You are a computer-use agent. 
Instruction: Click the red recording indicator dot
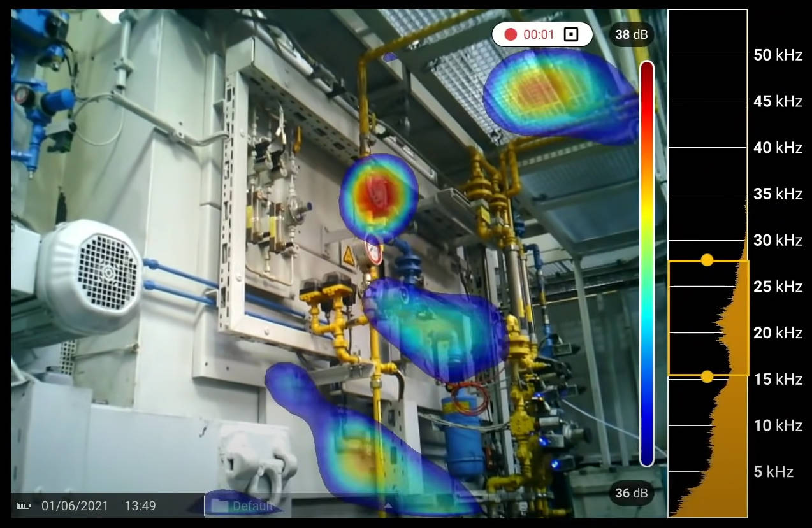(510, 34)
